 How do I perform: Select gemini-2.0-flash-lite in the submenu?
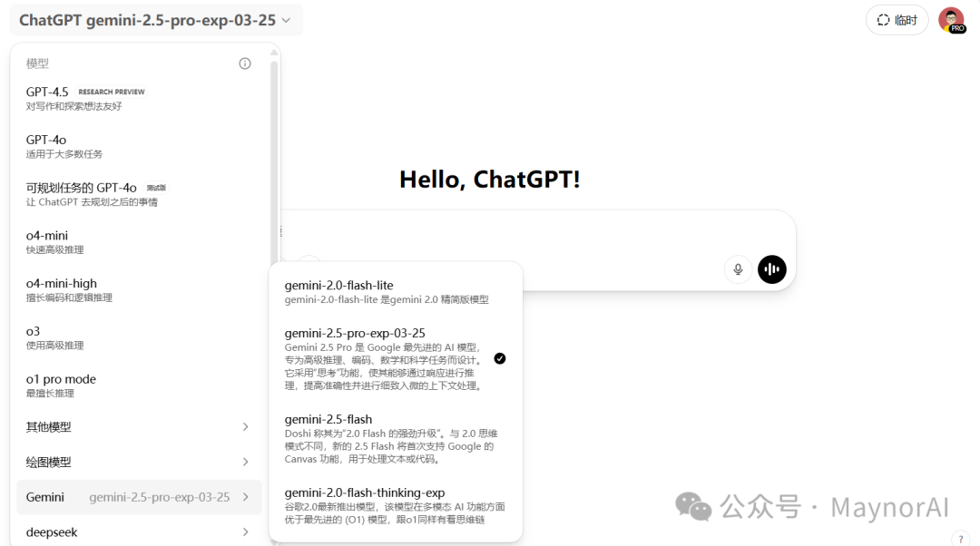(396, 292)
